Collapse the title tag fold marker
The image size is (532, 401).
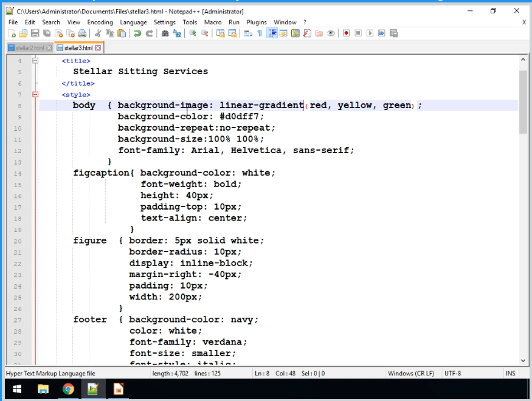[x=35, y=61]
